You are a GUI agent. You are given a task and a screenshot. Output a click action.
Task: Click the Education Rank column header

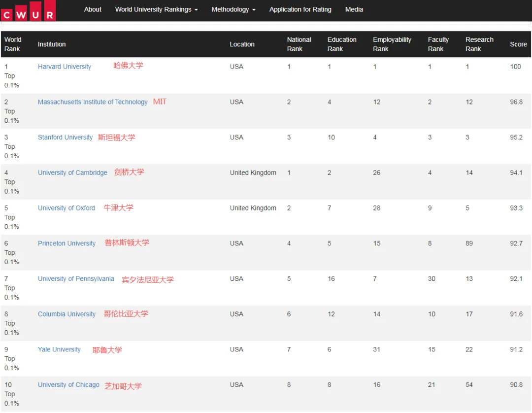[342, 44]
